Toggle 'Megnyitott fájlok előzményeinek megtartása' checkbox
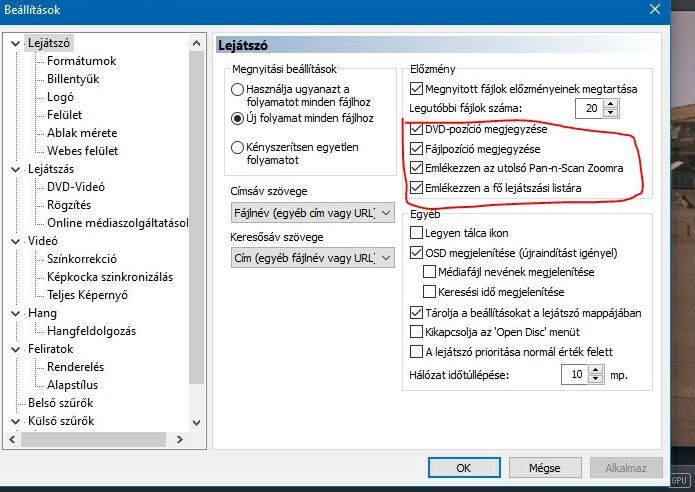 [x=416, y=89]
